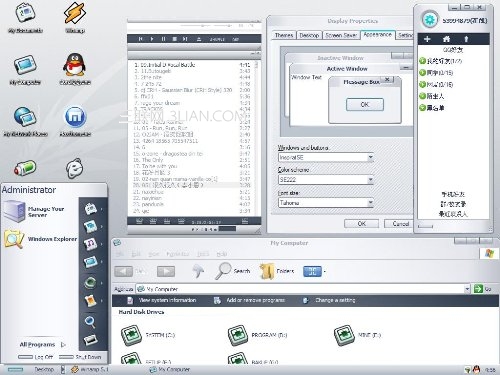Viewport: 500px width, 375px height.
Task: Click the Search magnifier in My Computer toolbar
Action: 223,271
